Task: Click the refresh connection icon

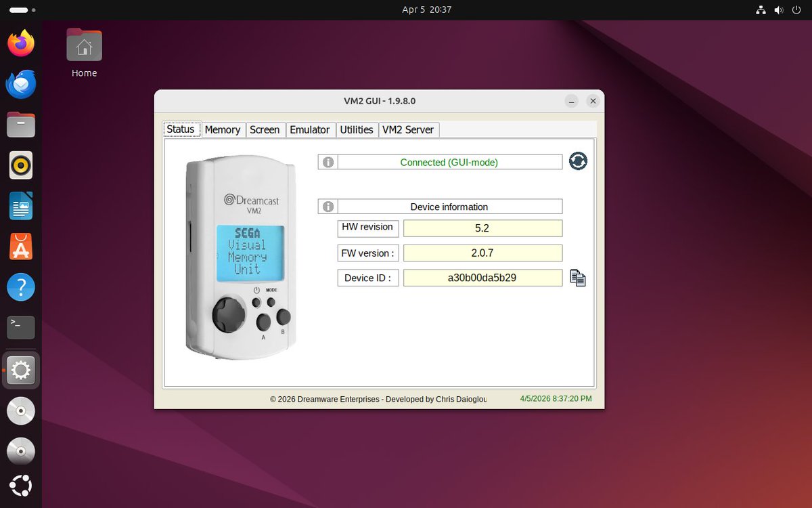Action: click(578, 161)
